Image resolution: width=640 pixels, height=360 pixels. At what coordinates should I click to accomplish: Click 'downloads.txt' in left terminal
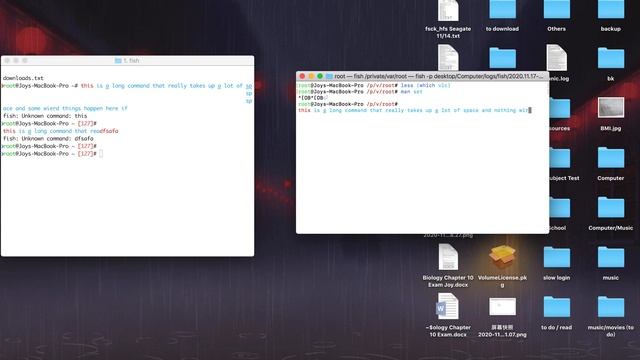click(23, 78)
